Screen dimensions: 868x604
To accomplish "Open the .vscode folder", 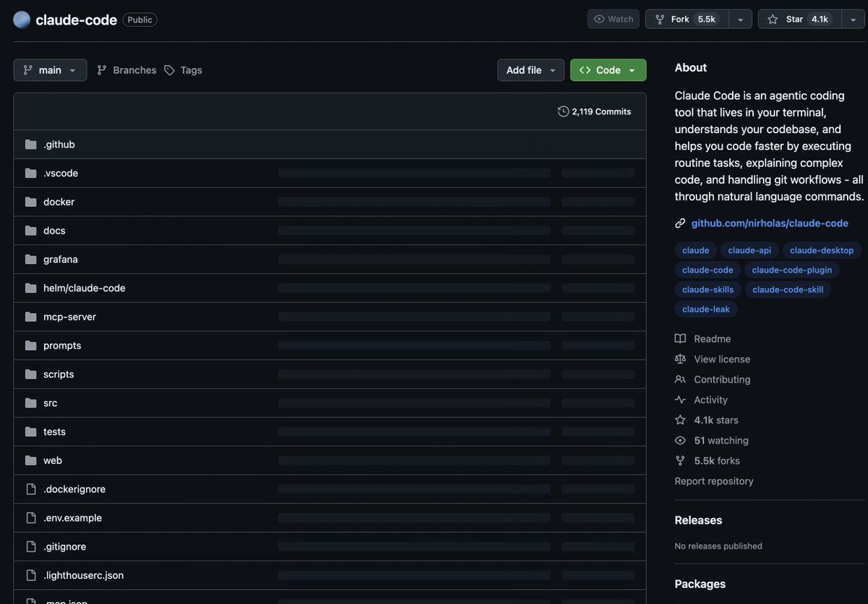I will click(61, 173).
